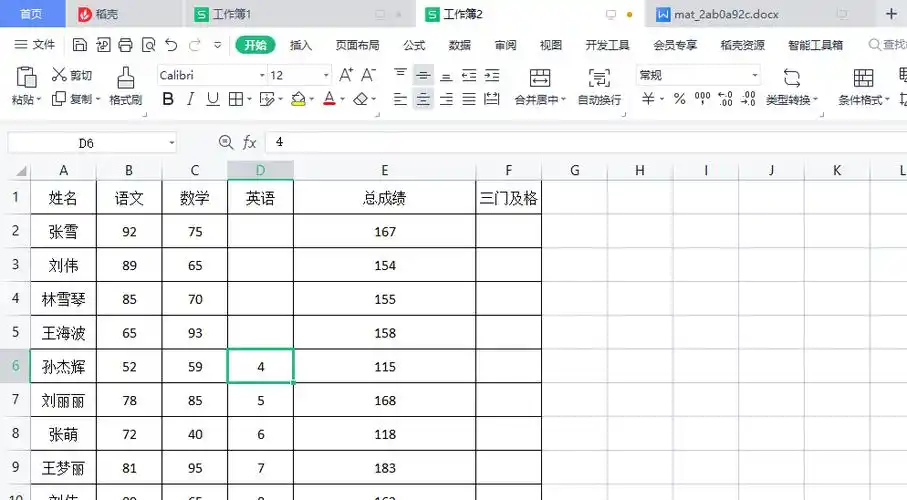Click the yellow fill color bucket
This screenshot has width=907, height=500.
298,99
